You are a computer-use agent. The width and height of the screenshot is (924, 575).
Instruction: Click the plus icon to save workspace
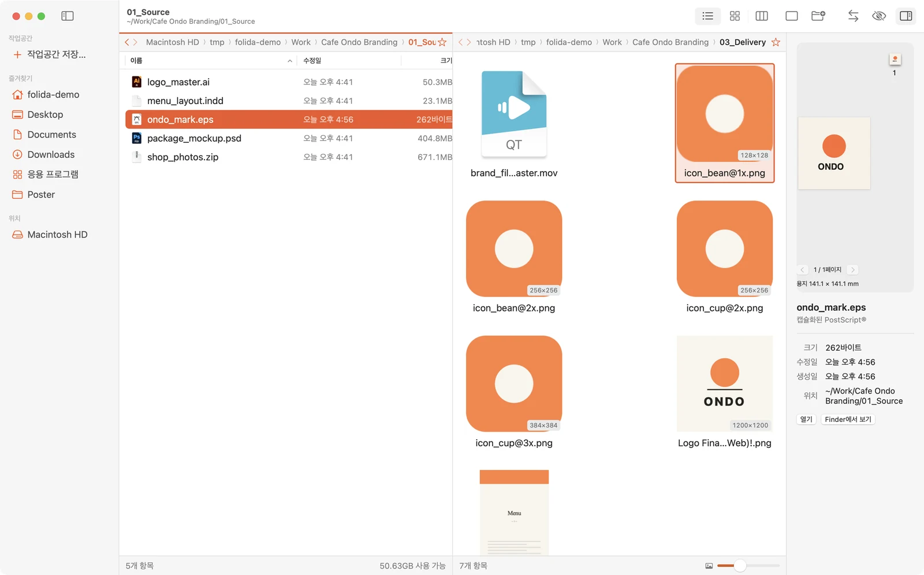(x=17, y=54)
